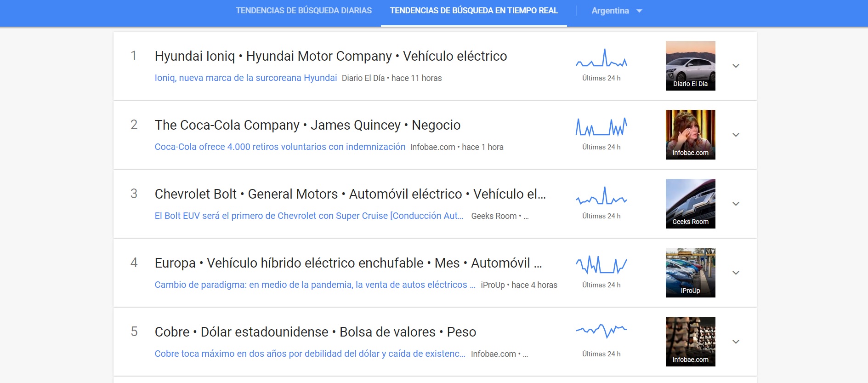The width and height of the screenshot is (868, 383).
Task: Select Tendencias de Búsqueda en Tiempo Real tab
Action: point(474,11)
